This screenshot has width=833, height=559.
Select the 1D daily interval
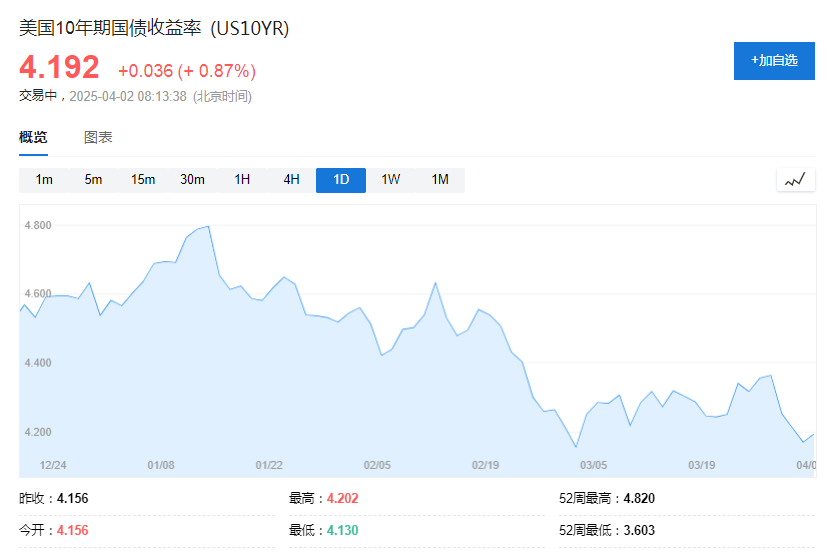click(x=341, y=180)
